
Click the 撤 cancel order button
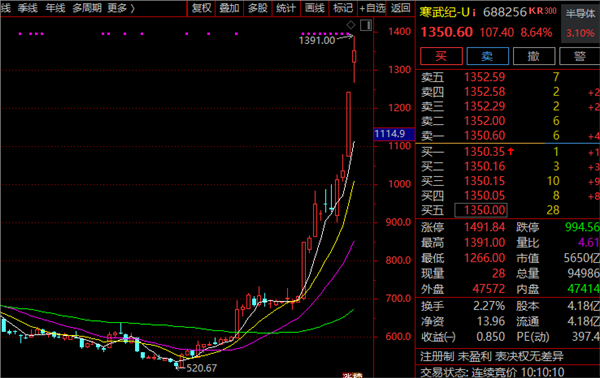(534, 56)
